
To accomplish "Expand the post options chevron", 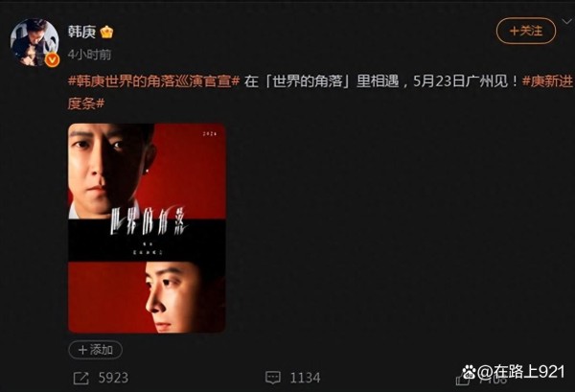I will (567, 22).
